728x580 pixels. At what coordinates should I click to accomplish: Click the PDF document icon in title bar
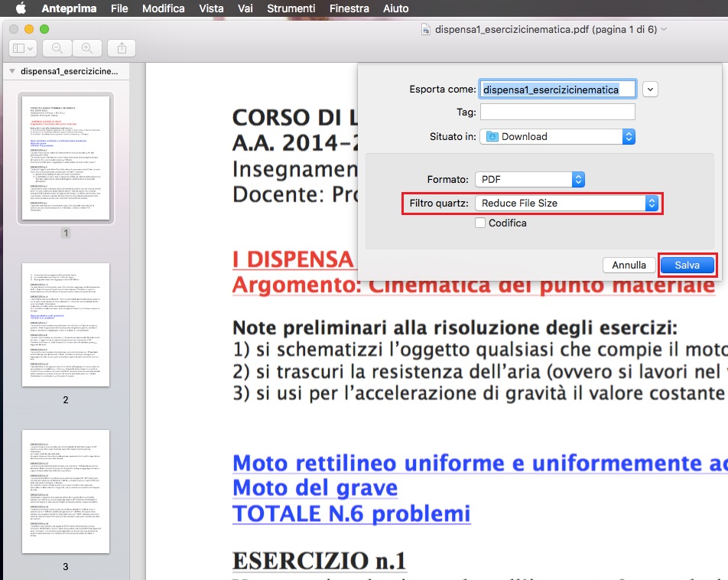[x=426, y=29]
